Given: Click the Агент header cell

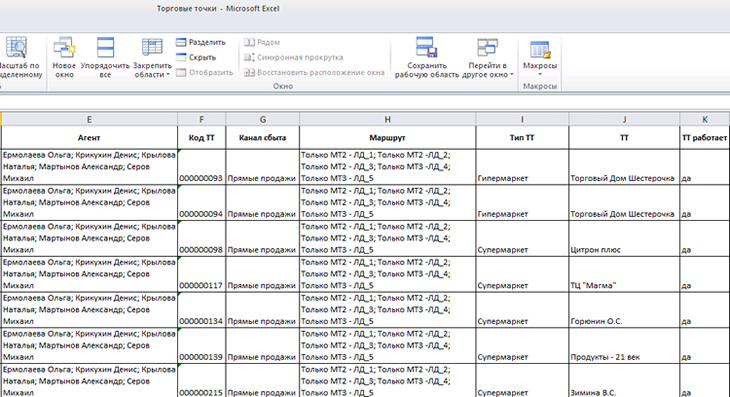Looking at the screenshot, I should coord(89,138).
